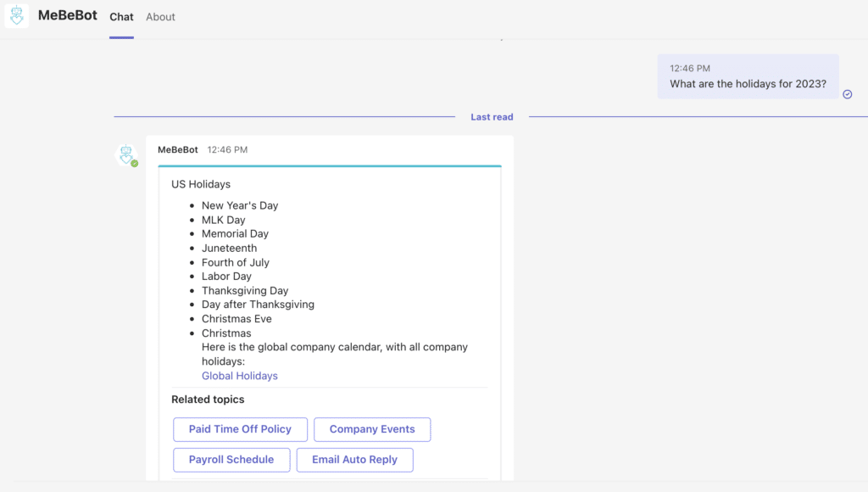Open the Payroll Schedule topic
This screenshot has width=868, height=492.
click(231, 460)
